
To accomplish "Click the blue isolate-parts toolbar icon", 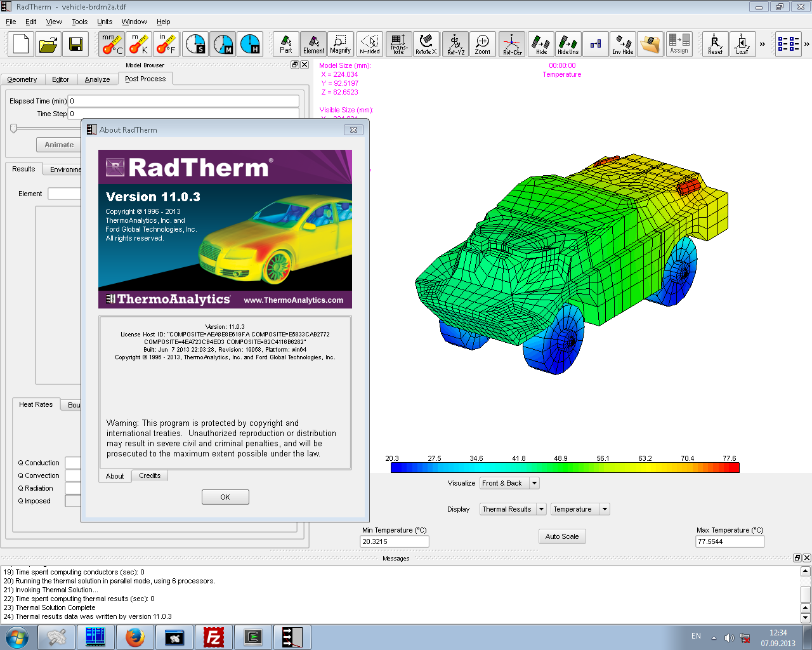I will pos(596,44).
